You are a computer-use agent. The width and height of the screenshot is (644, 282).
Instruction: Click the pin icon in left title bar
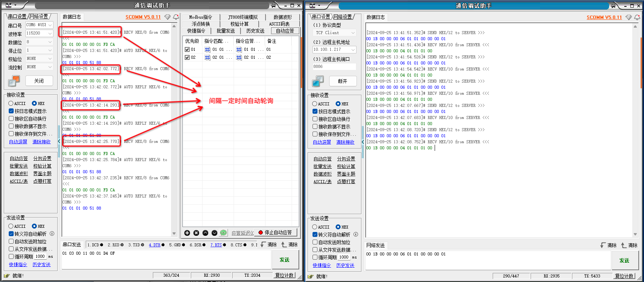(x=273, y=5)
